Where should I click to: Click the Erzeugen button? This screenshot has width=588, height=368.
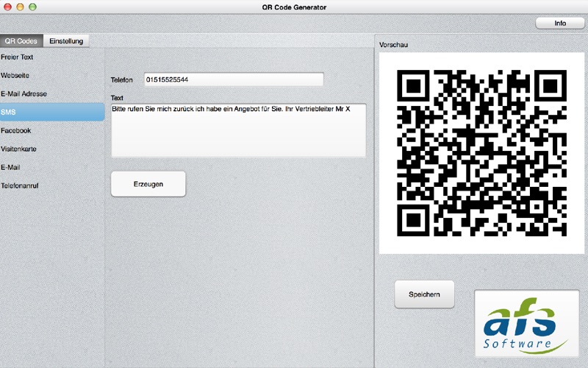148,184
